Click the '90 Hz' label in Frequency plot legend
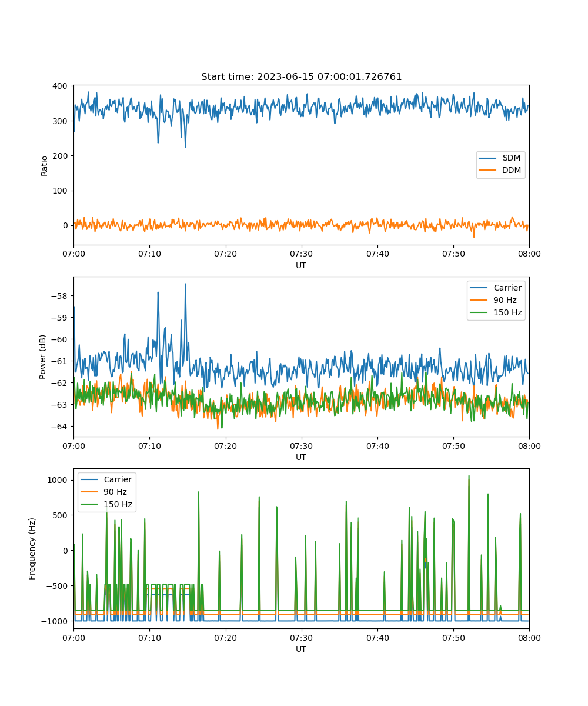 tap(115, 492)
